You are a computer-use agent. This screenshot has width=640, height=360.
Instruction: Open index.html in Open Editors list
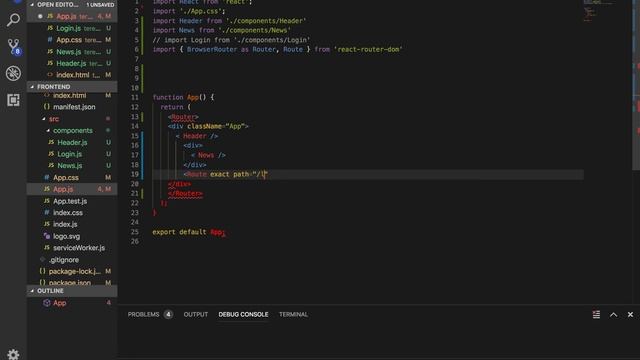click(x=72, y=75)
